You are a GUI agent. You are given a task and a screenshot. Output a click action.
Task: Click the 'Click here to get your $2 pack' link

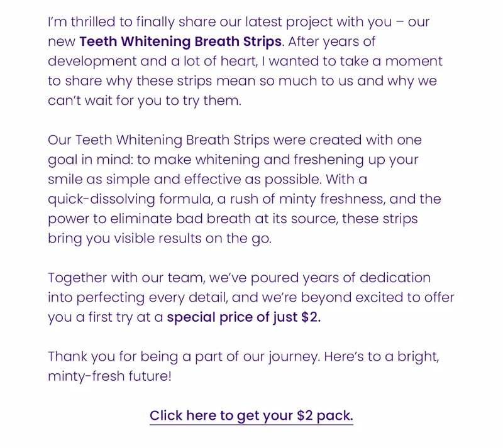tap(251, 415)
